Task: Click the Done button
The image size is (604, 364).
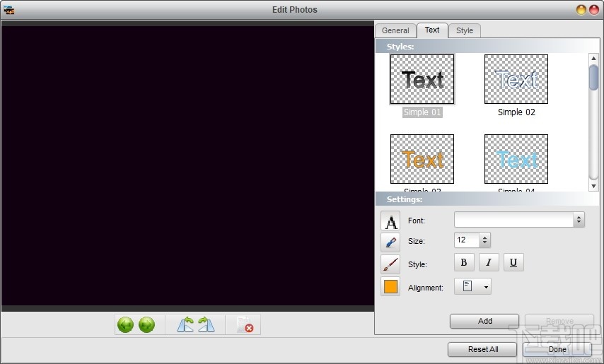Action: pyautogui.click(x=557, y=349)
